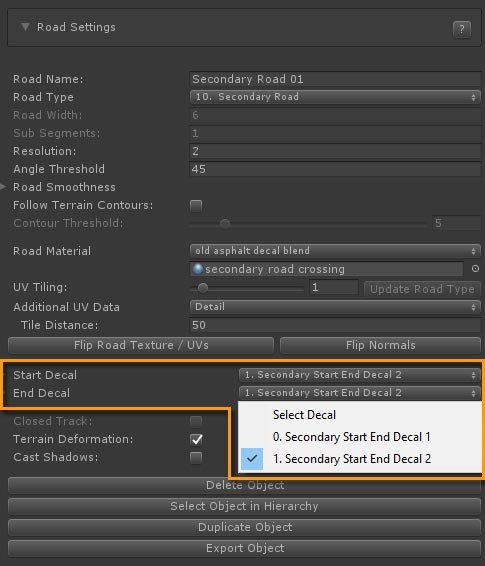Click the material object picker circle icon
Screen dimensions: 485x566
tap(475, 269)
